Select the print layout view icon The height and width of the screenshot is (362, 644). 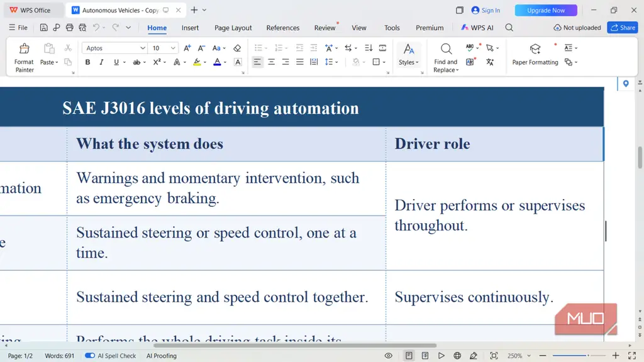point(409,356)
